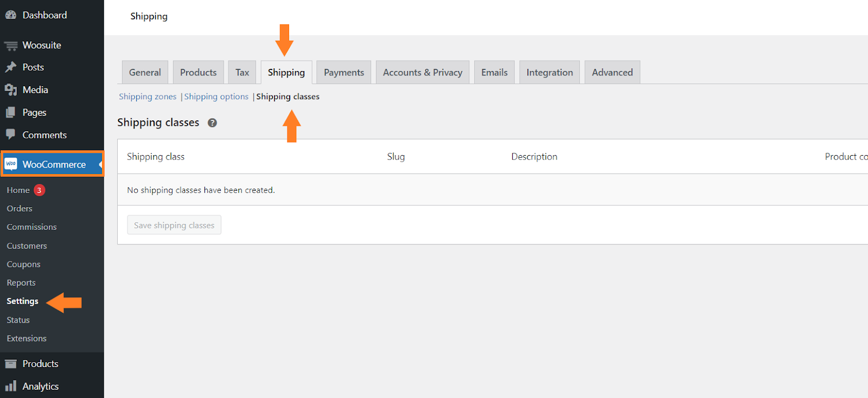
Task: Open Customers submenu item
Action: [x=27, y=246]
